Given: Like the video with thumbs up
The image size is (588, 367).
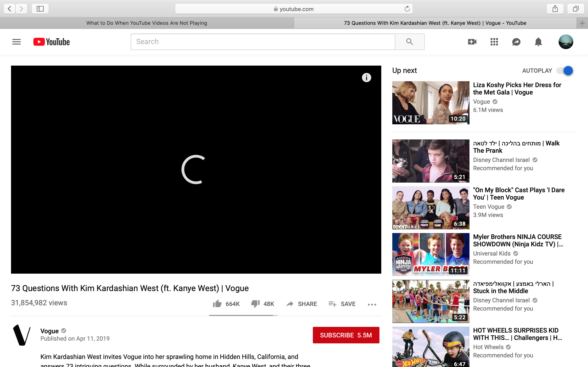Looking at the screenshot, I should coord(217,304).
